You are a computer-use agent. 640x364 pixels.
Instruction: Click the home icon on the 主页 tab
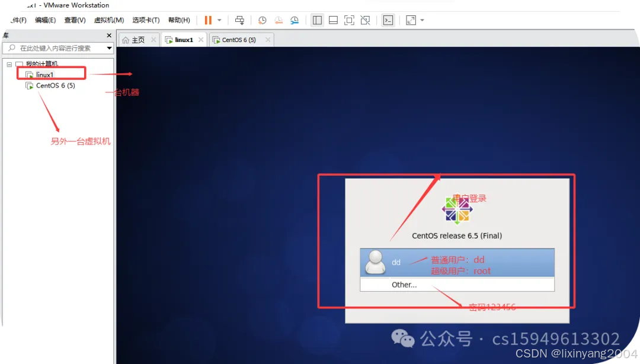[126, 40]
